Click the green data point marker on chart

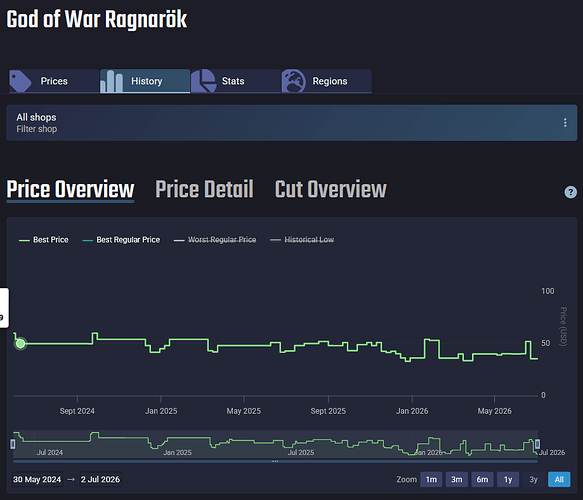coord(21,343)
